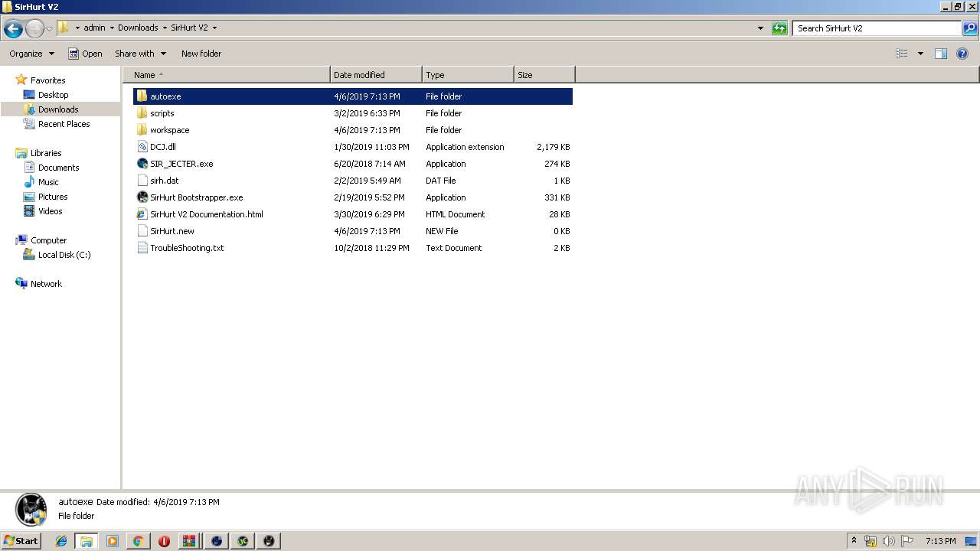
Task: Select the workspace folder icon
Action: click(142, 130)
